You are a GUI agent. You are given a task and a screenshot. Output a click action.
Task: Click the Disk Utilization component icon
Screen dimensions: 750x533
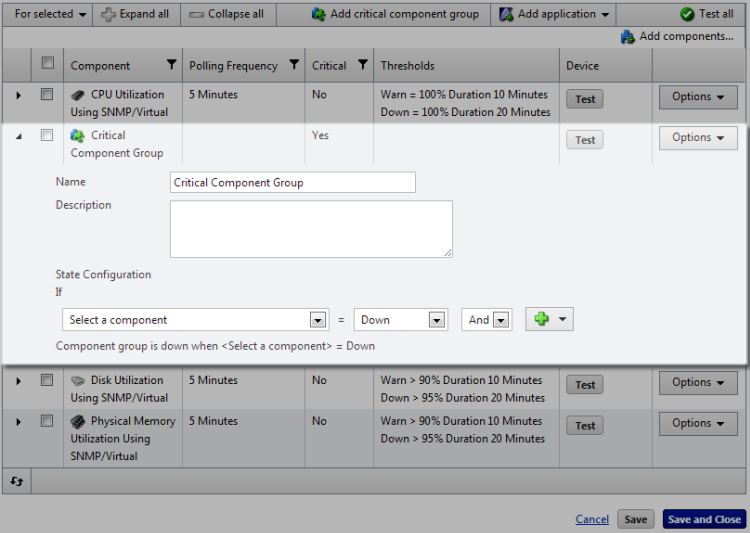[77, 381]
